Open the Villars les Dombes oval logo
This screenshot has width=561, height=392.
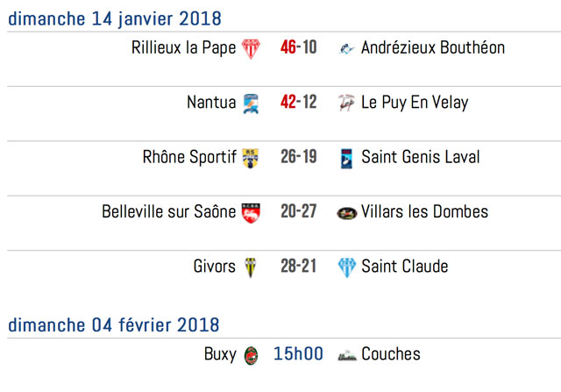pyautogui.click(x=347, y=213)
